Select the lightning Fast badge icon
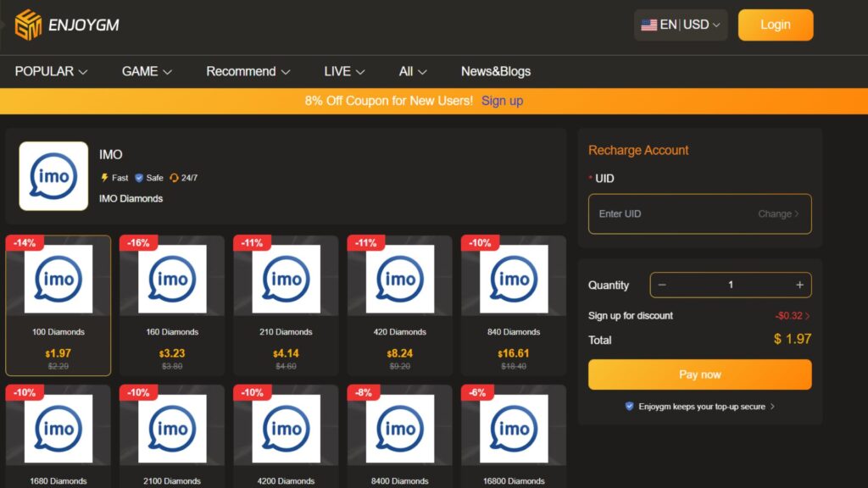This screenshot has width=868, height=488. [x=105, y=178]
